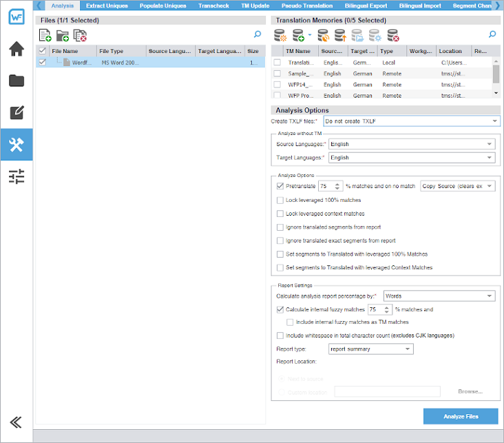Click the search icon in Translation Memories panel
This screenshot has width=504, height=443.
[x=492, y=34]
